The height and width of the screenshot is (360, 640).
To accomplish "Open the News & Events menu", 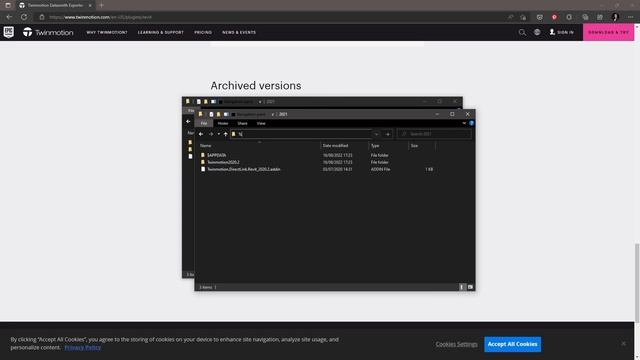I will (239, 32).
